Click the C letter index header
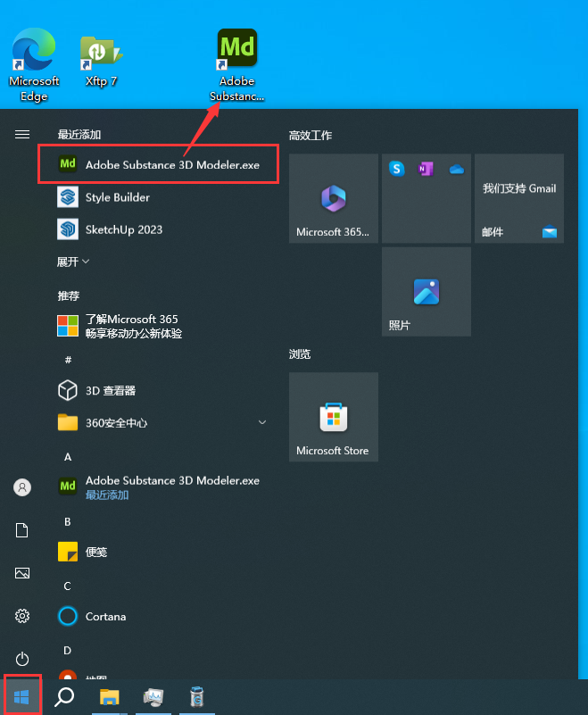The width and height of the screenshot is (588, 715). tap(68, 586)
